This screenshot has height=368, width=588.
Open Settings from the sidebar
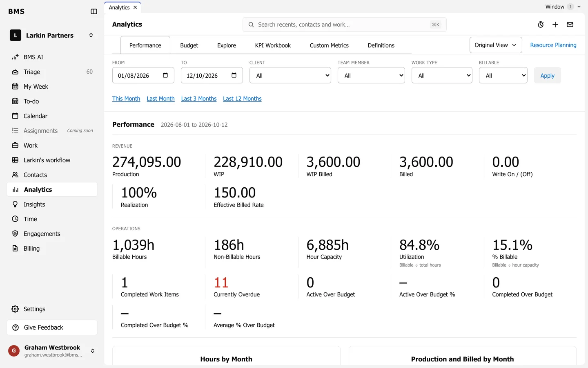pos(52,309)
